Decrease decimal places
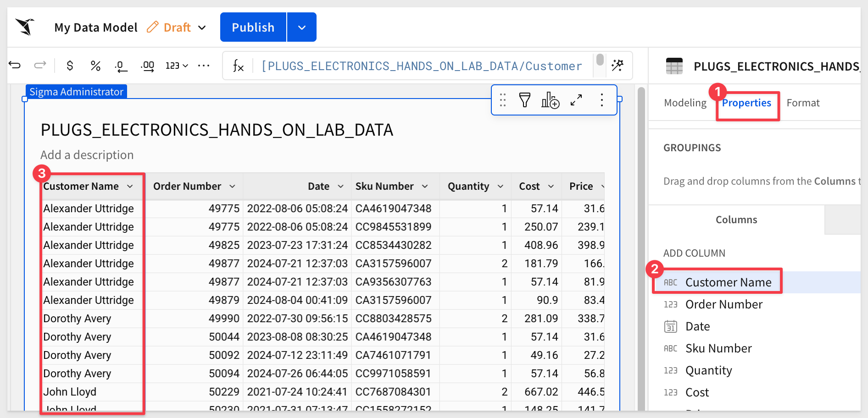Image resolution: width=868 pixels, height=418 pixels. (x=121, y=66)
